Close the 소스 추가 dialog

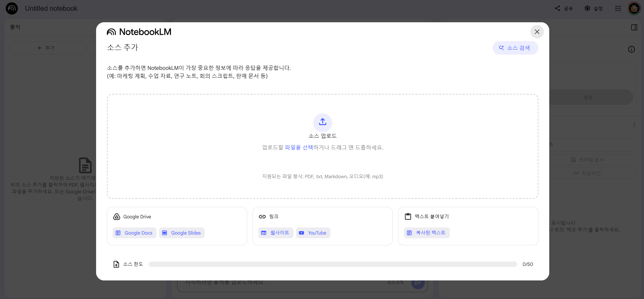(x=537, y=32)
